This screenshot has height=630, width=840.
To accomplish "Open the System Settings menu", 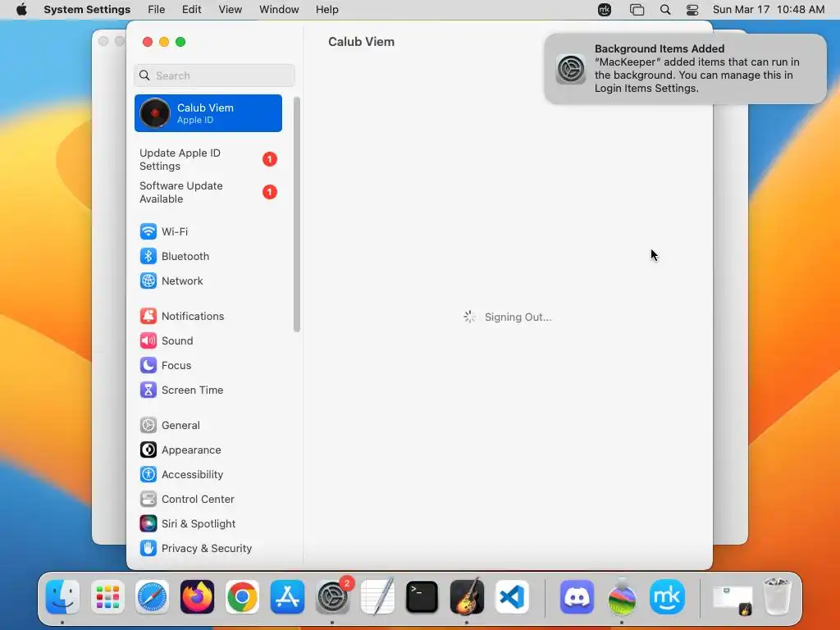I will pos(87,10).
